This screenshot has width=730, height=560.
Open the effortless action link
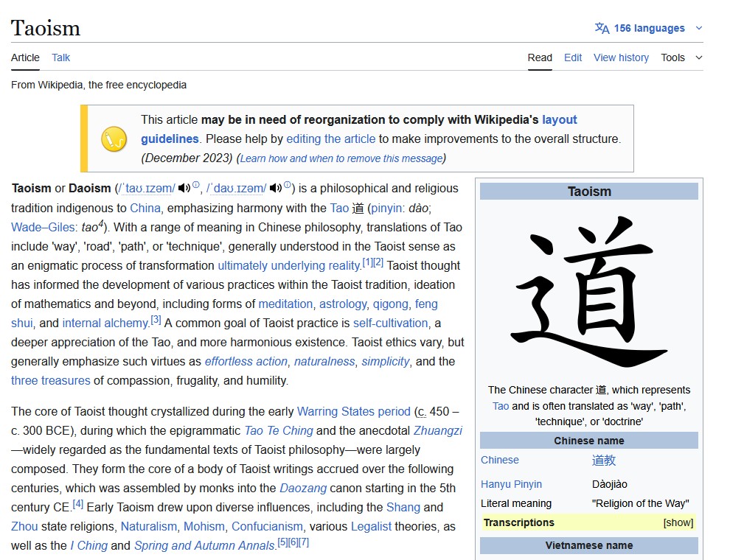tap(246, 361)
